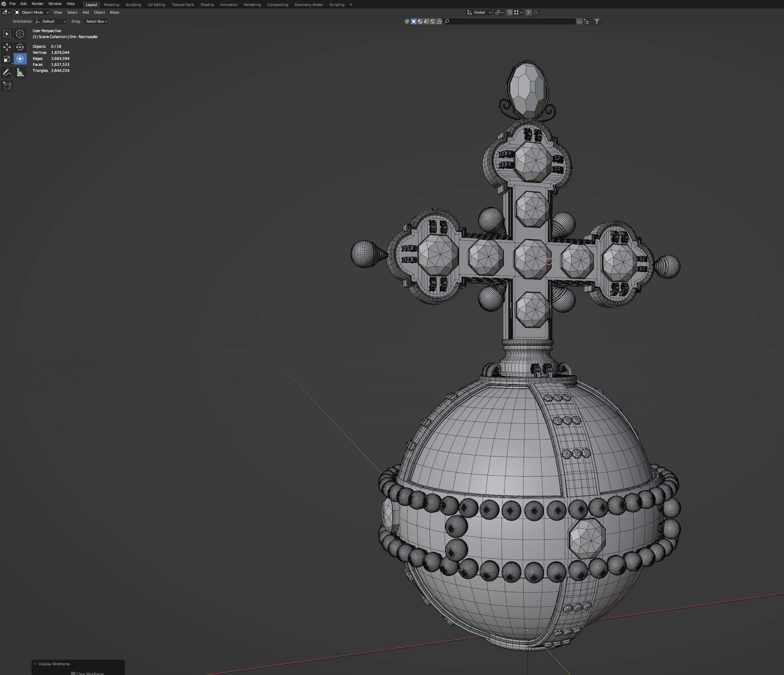Activate the Scale tool

tap(7, 59)
